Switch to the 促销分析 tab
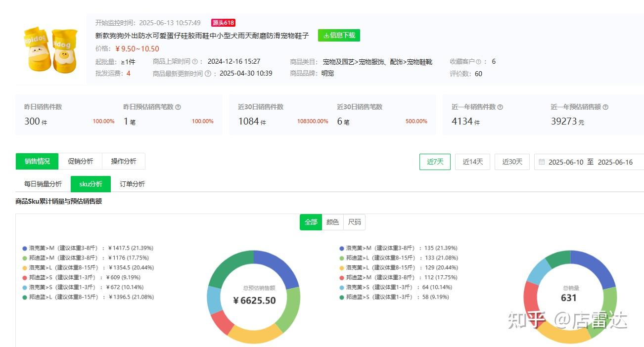644x347 pixels. [x=80, y=161]
